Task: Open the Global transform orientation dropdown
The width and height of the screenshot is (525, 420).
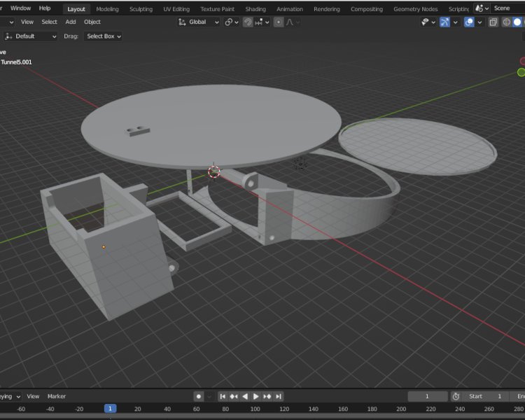Action: click(x=199, y=22)
